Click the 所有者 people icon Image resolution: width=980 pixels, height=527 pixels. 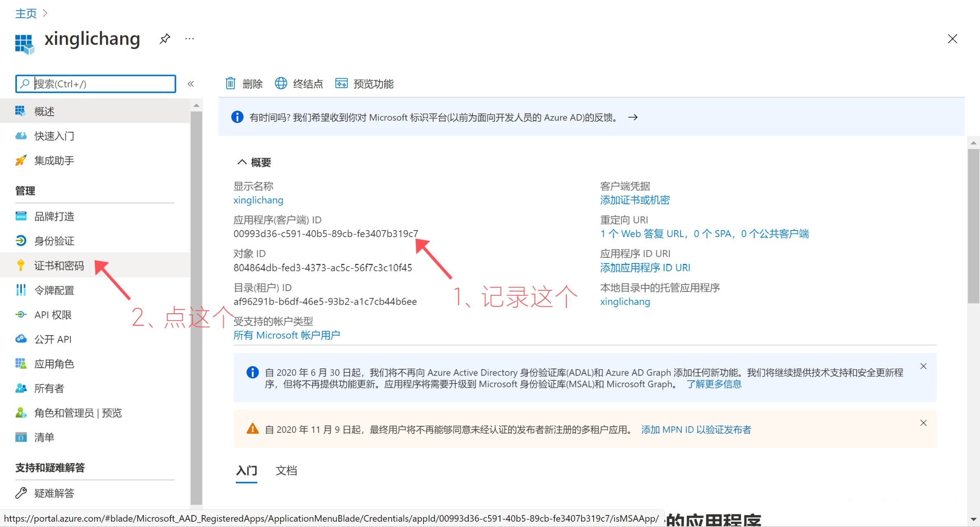21,388
